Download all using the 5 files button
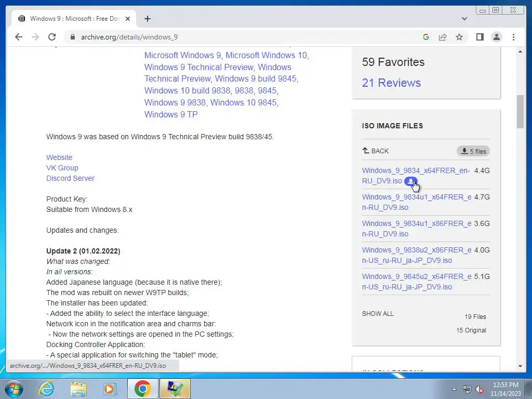The image size is (532, 399). point(473,151)
